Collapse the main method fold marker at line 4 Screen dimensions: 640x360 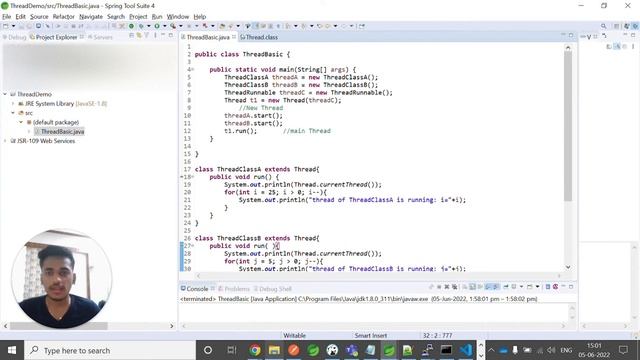point(193,70)
